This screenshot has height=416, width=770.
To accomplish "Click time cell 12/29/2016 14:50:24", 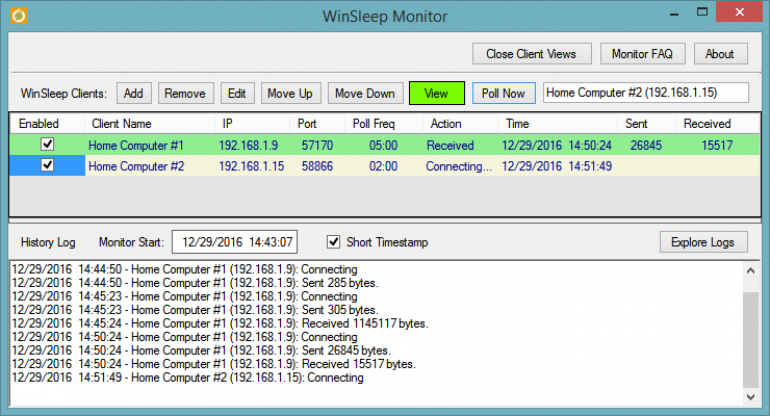I will [x=557, y=145].
